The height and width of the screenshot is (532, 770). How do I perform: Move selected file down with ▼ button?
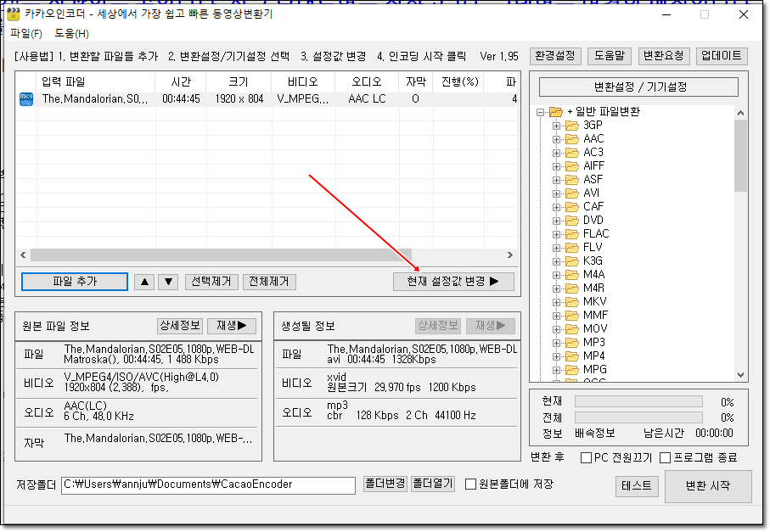168,282
